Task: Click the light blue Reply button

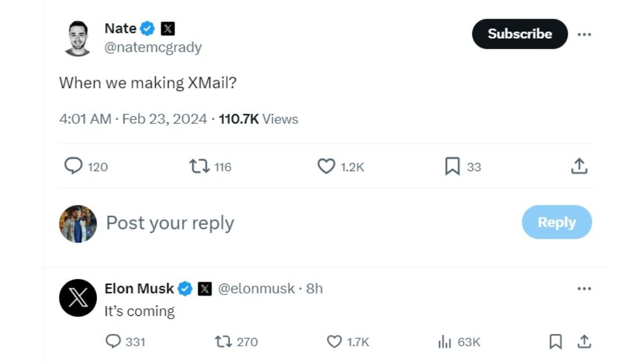Action: click(557, 222)
